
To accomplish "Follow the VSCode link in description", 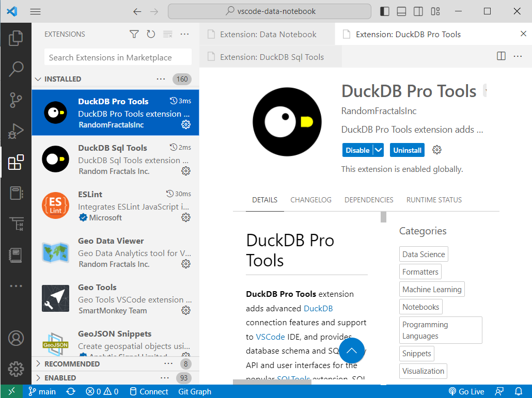I will tap(270, 337).
